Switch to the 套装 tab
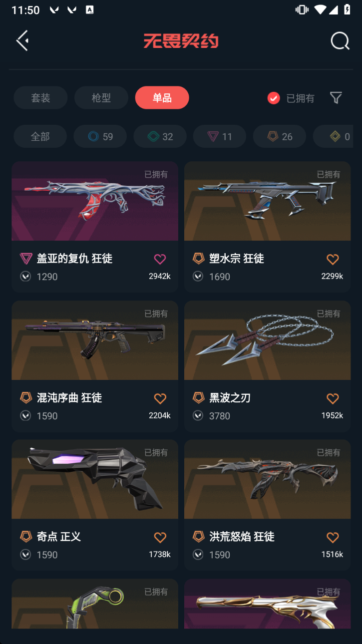Image resolution: width=362 pixels, height=644 pixels. tap(40, 97)
